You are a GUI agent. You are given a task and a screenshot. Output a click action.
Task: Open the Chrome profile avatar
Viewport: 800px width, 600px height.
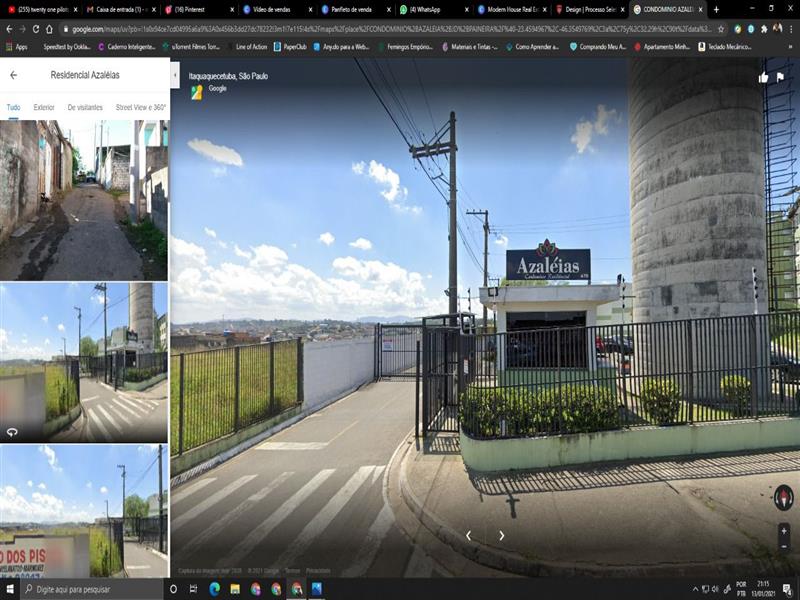778,29
